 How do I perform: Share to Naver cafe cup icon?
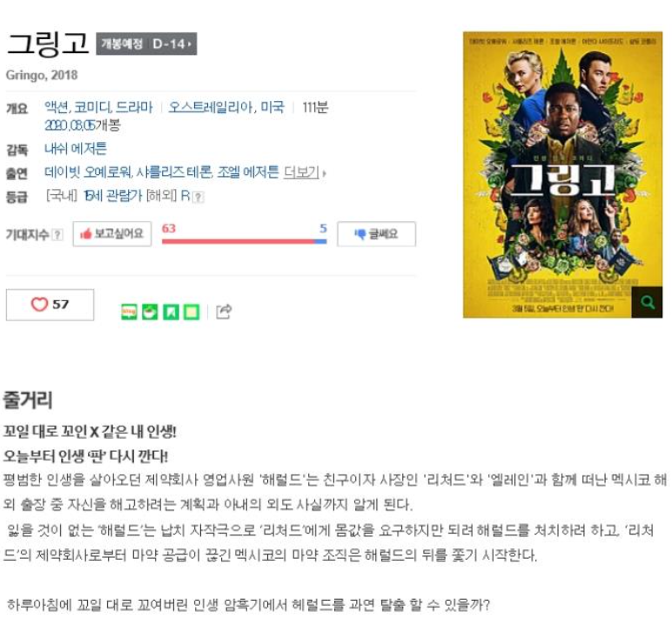pos(150,312)
